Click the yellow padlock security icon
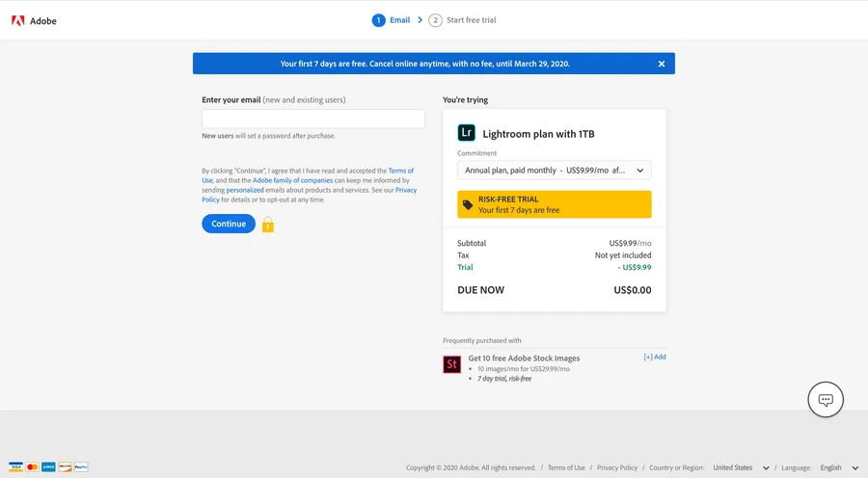The width and height of the screenshot is (868, 478). [268, 224]
